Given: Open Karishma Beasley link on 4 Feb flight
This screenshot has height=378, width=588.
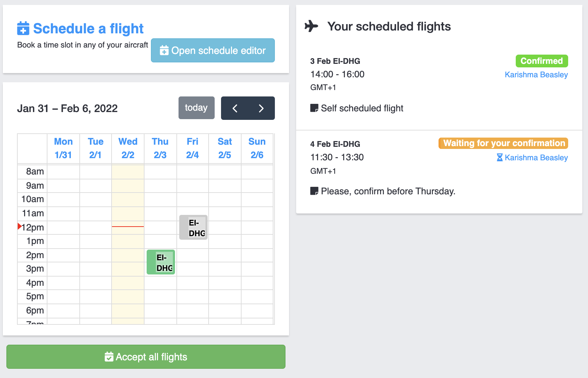Looking at the screenshot, I should pyautogui.click(x=536, y=157).
